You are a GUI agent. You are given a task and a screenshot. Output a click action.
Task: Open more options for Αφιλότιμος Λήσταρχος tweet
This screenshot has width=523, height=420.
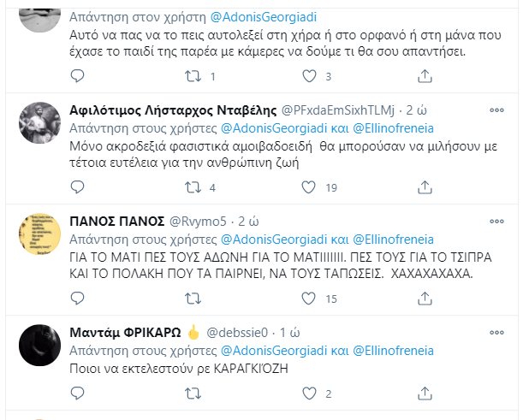click(x=496, y=111)
